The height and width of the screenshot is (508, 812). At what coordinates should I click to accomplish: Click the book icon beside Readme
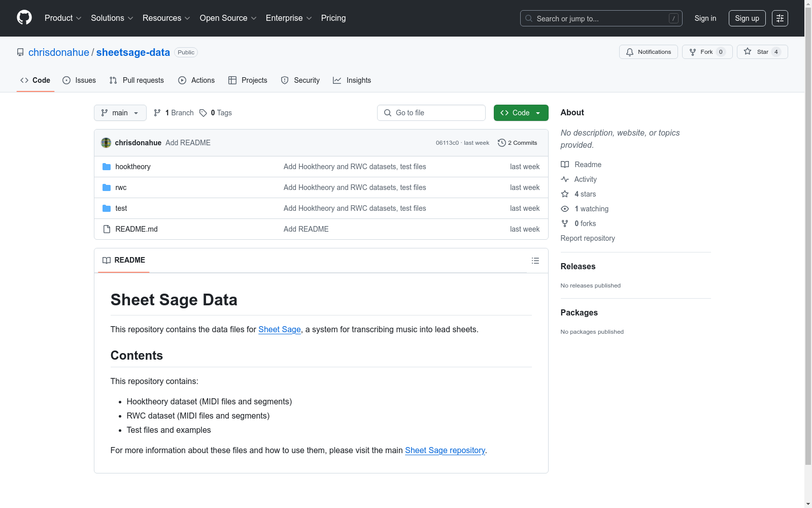(x=565, y=165)
